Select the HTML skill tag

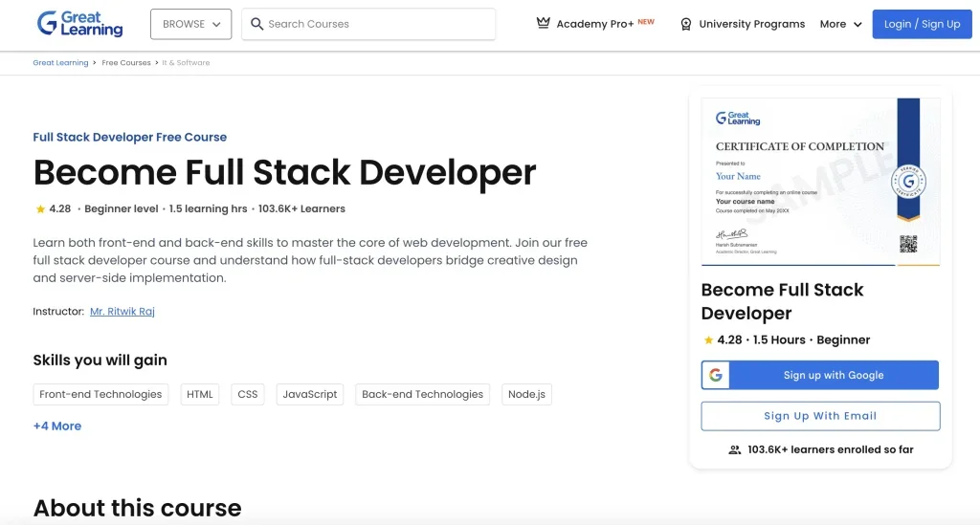(200, 395)
